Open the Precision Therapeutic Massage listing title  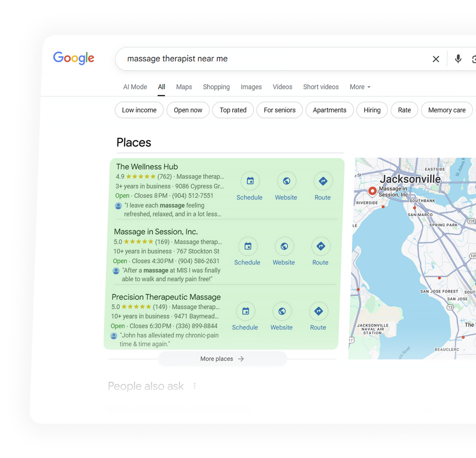tap(166, 297)
